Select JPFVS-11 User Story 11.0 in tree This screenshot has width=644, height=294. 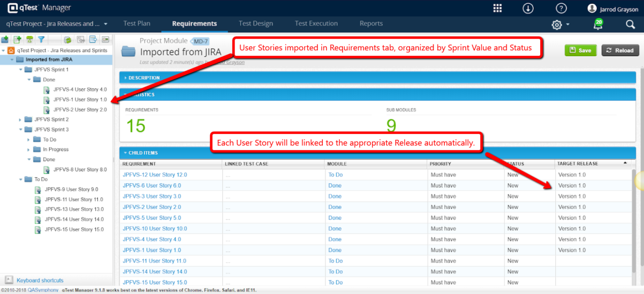coord(74,199)
